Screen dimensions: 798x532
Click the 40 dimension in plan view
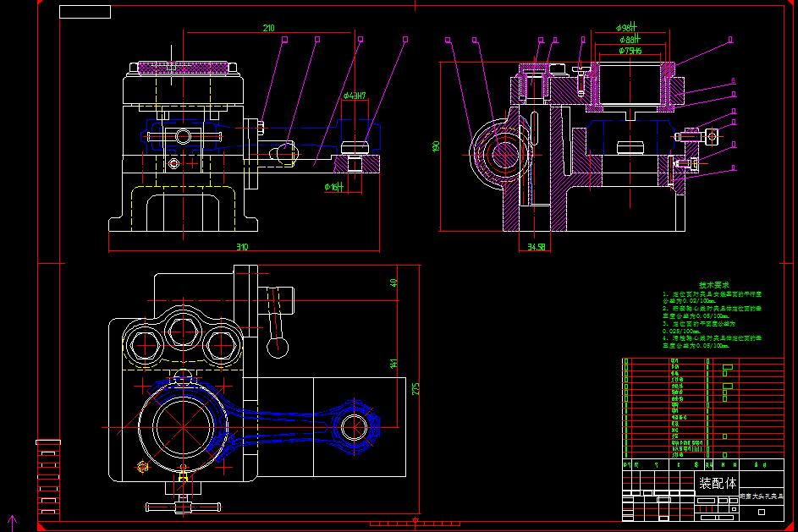click(x=393, y=282)
